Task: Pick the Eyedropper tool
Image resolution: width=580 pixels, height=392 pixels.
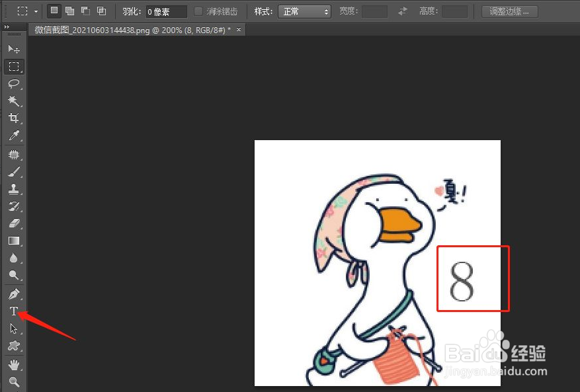Action: tap(13, 136)
